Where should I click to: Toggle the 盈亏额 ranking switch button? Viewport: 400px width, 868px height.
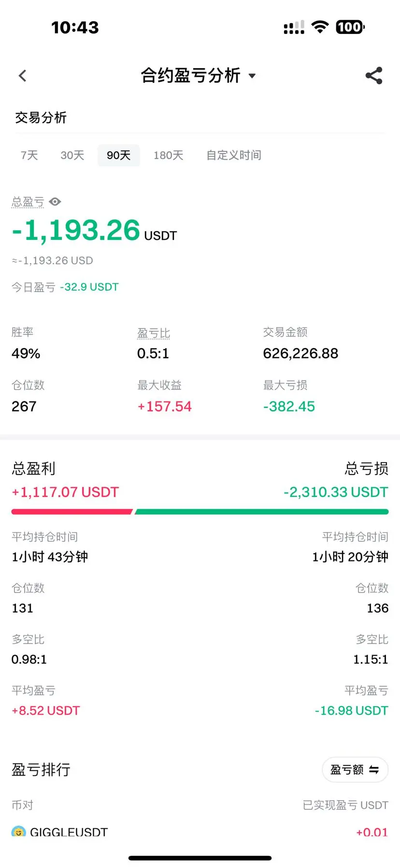[355, 769]
